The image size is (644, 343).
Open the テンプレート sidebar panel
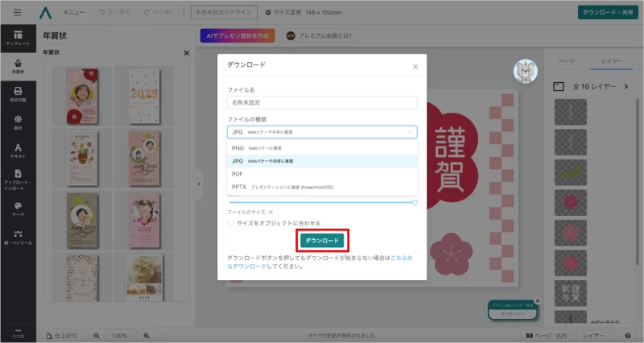pos(17,37)
